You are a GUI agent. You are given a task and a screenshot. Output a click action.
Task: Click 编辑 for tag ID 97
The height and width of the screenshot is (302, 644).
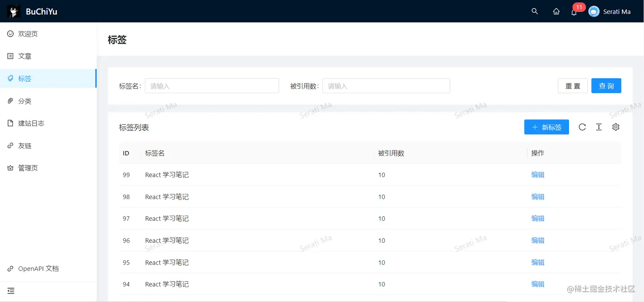[x=538, y=218]
